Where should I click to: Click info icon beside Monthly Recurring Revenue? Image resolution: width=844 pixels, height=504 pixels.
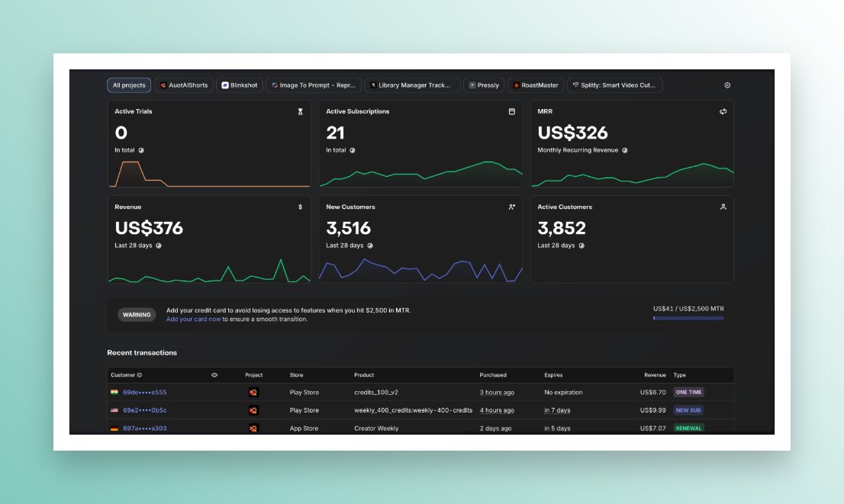pyautogui.click(x=625, y=151)
